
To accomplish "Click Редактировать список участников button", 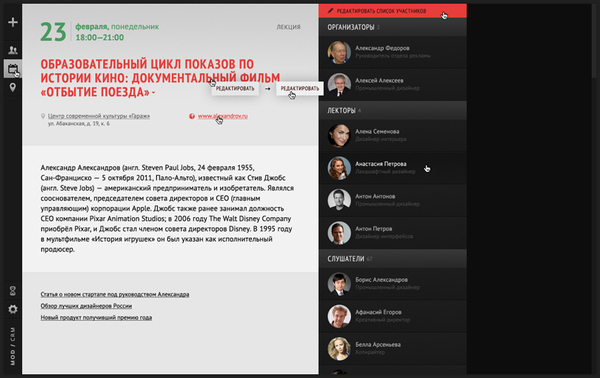I will [393, 11].
